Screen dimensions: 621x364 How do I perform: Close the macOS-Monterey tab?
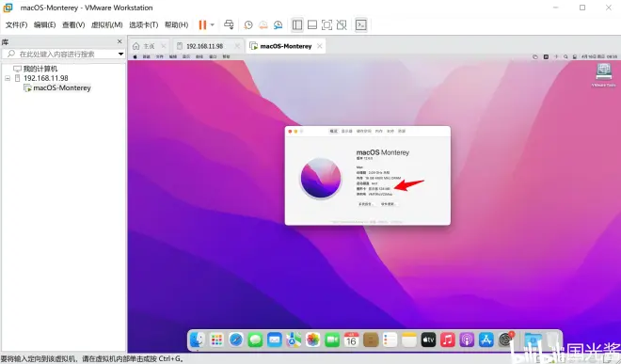tap(320, 46)
